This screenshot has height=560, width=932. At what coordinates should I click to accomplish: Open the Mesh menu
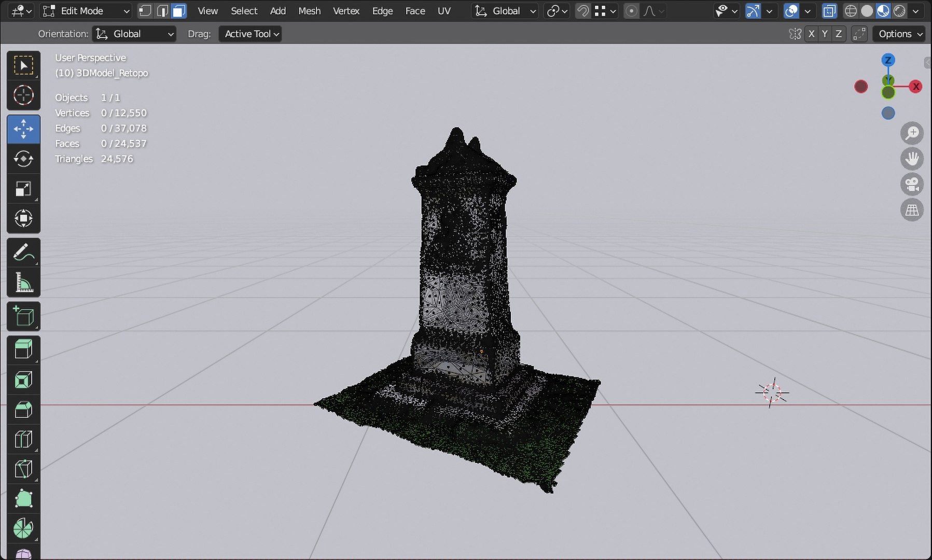(x=309, y=11)
